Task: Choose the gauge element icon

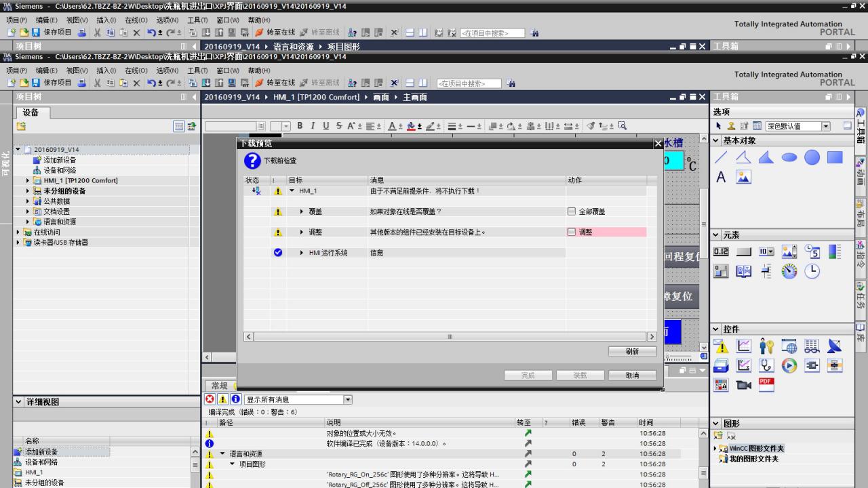Action: (x=789, y=271)
